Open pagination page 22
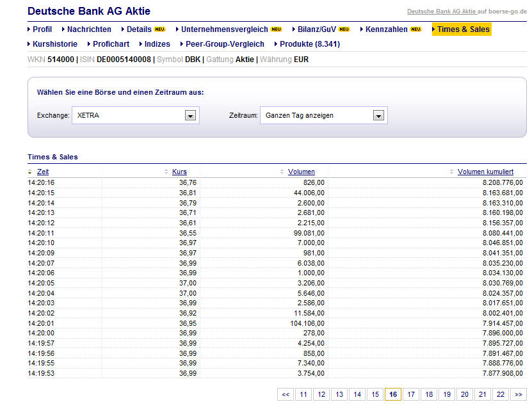Image resolution: width=532 pixels, height=409 pixels. point(501,394)
